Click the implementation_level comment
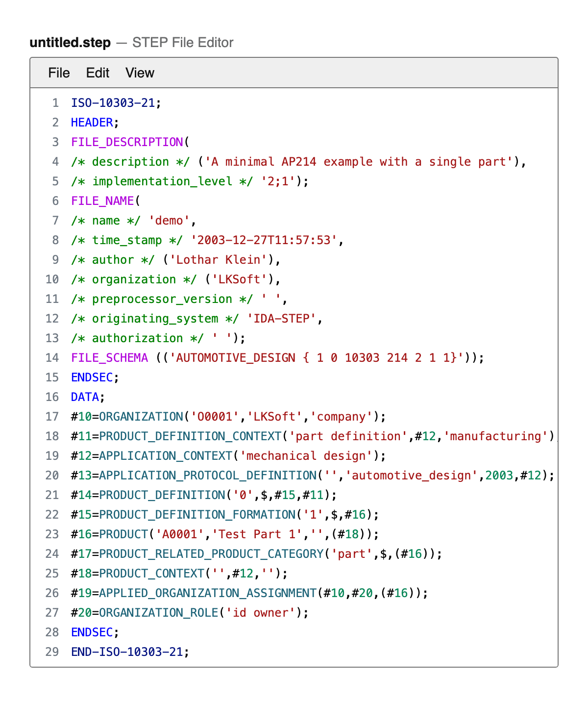 coord(162,181)
